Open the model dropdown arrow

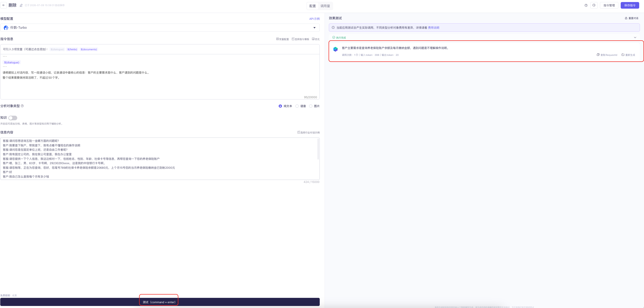[314, 28]
